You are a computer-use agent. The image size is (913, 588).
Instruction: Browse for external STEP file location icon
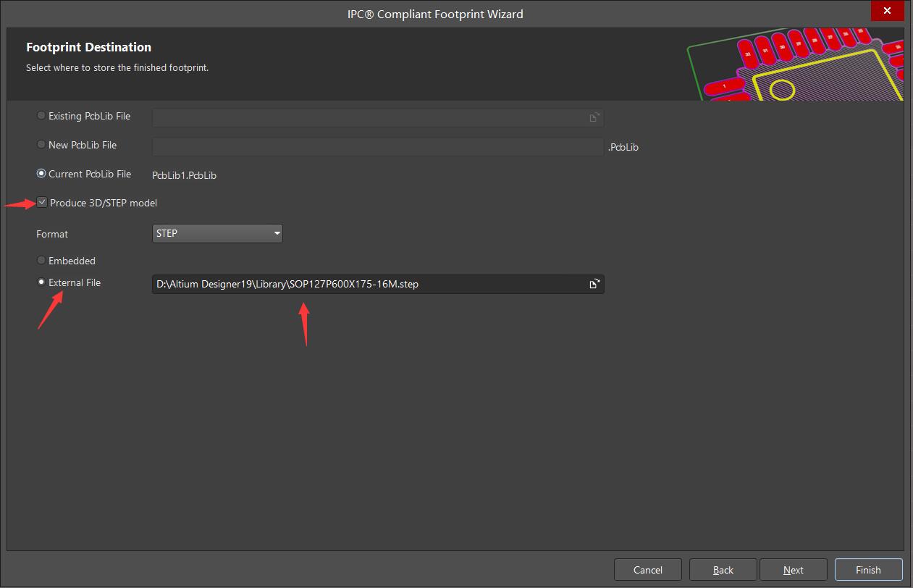click(594, 284)
